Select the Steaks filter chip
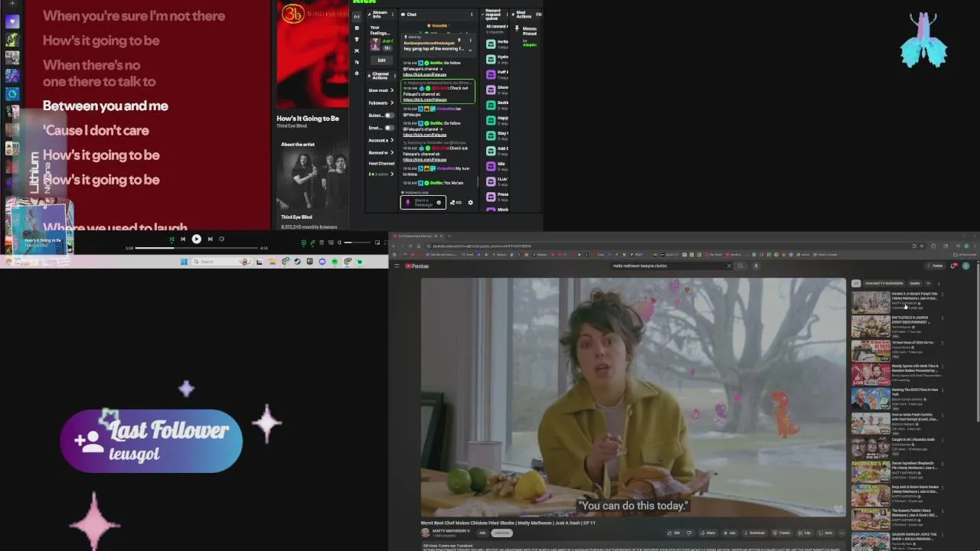 915,283
